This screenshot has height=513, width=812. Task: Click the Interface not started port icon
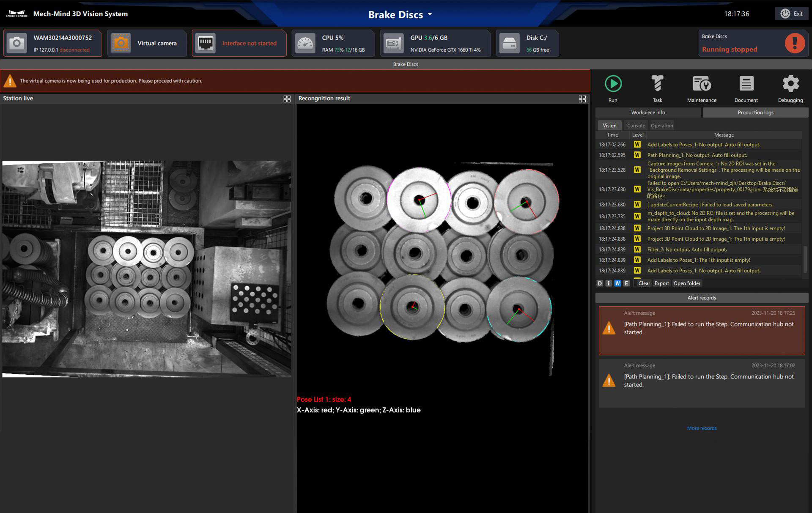click(x=206, y=43)
